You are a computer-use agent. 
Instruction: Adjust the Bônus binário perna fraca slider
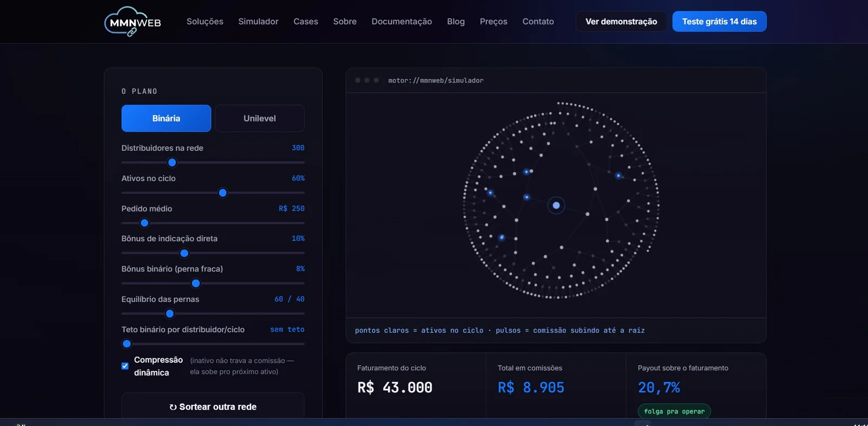click(213, 283)
